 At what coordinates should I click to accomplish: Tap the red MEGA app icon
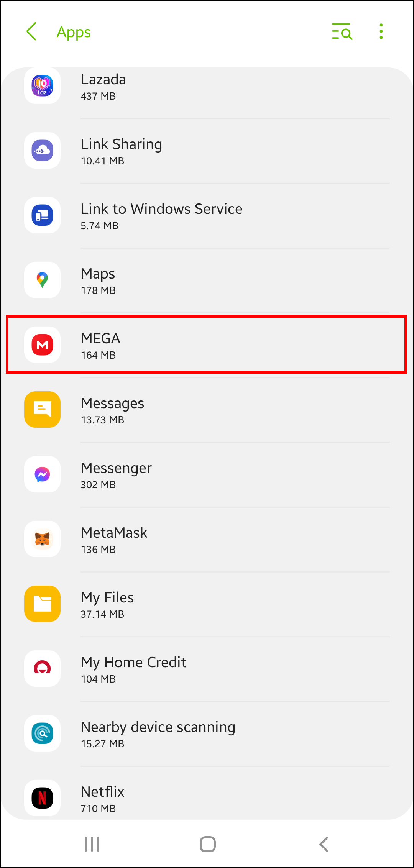coord(43,345)
